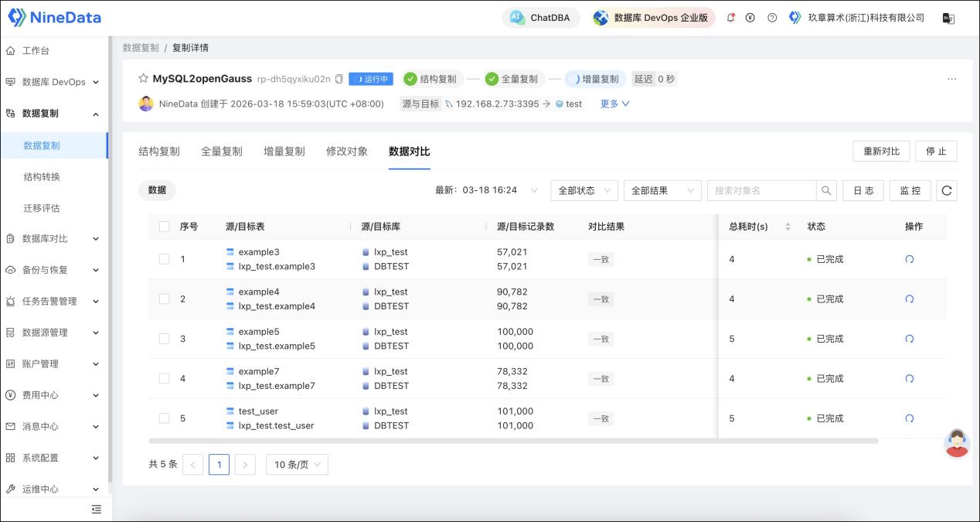Copy the task ID rp-dh5qyxiku02n
The height and width of the screenshot is (522, 980).
click(x=339, y=79)
